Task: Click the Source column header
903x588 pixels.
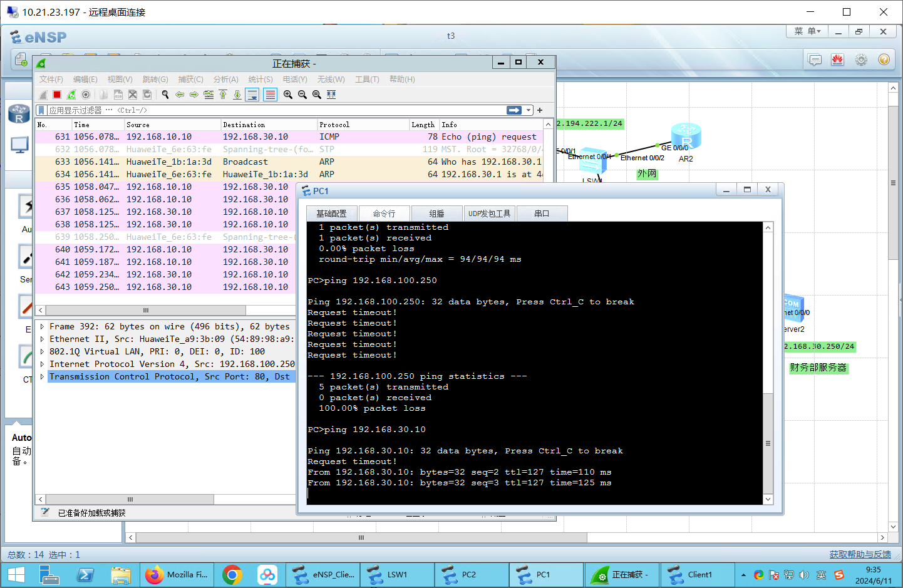Action: tap(173, 125)
